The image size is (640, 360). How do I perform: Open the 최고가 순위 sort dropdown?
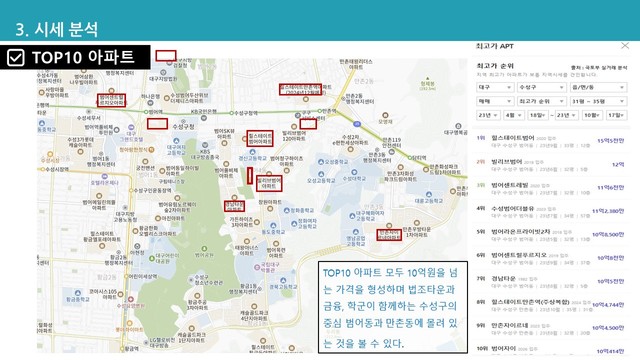click(x=541, y=101)
